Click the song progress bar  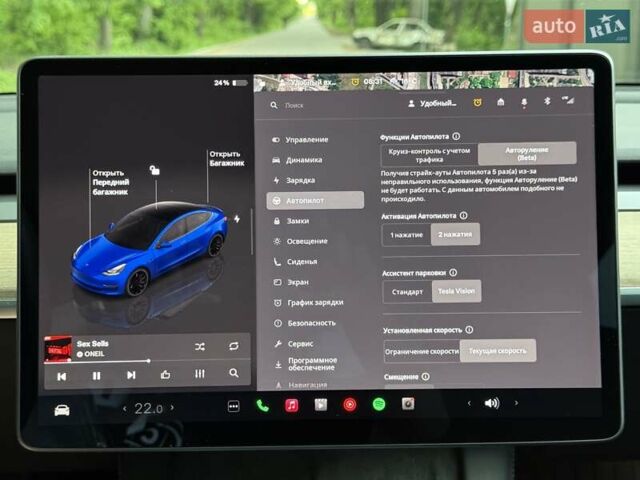(x=110, y=361)
